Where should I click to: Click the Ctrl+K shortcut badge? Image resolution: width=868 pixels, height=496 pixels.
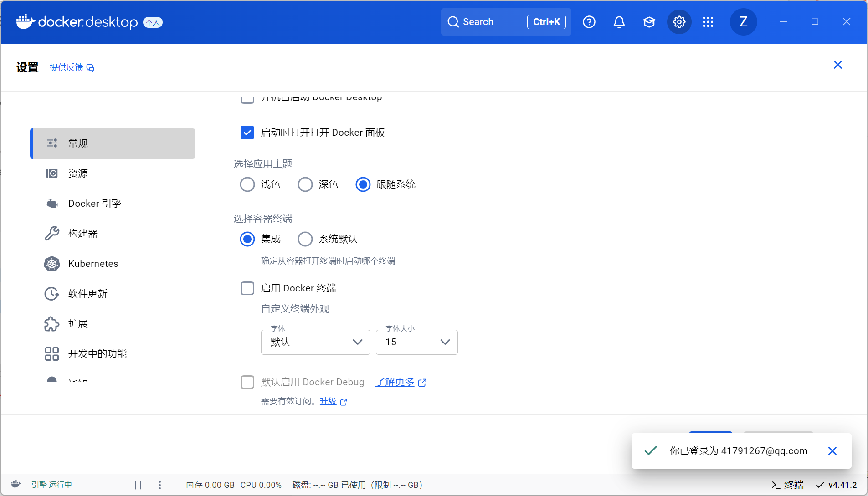coord(546,22)
